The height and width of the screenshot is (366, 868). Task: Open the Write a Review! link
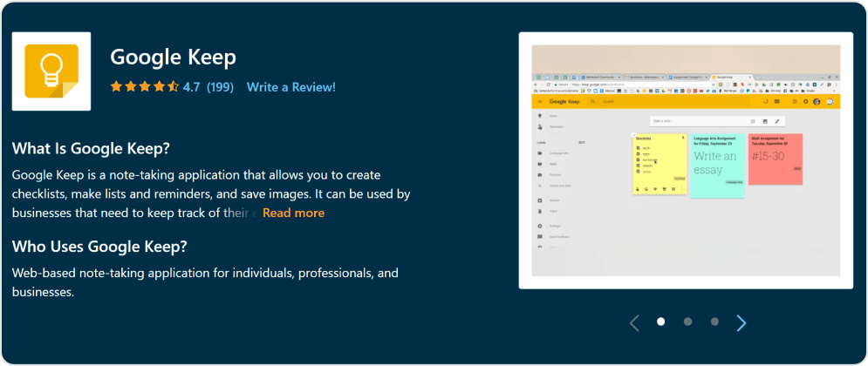pos(291,87)
